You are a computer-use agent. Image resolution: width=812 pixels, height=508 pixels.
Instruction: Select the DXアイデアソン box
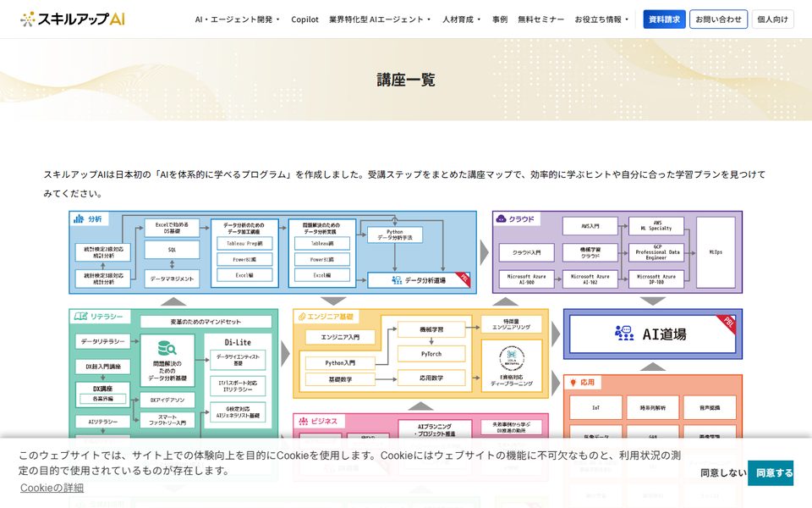(167, 400)
